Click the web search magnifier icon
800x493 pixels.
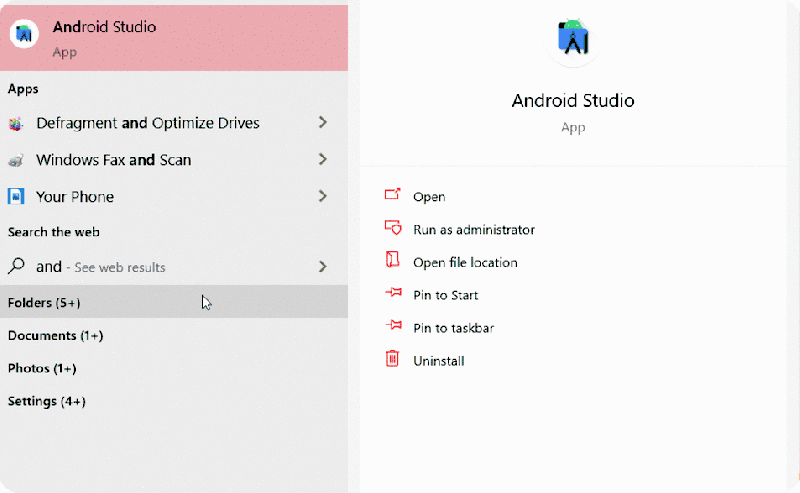pos(16,266)
